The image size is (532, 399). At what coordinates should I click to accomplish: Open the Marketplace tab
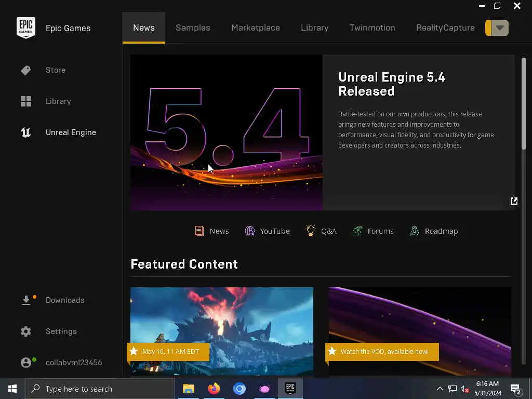[x=256, y=28]
